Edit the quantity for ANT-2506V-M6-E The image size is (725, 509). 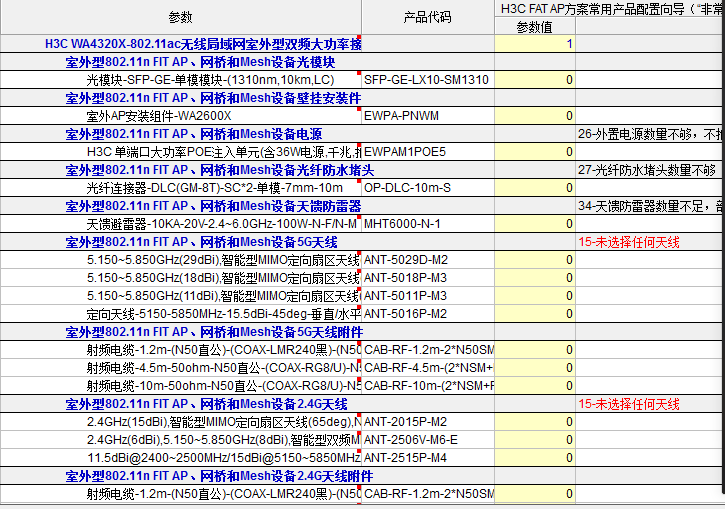(x=535, y=441)
